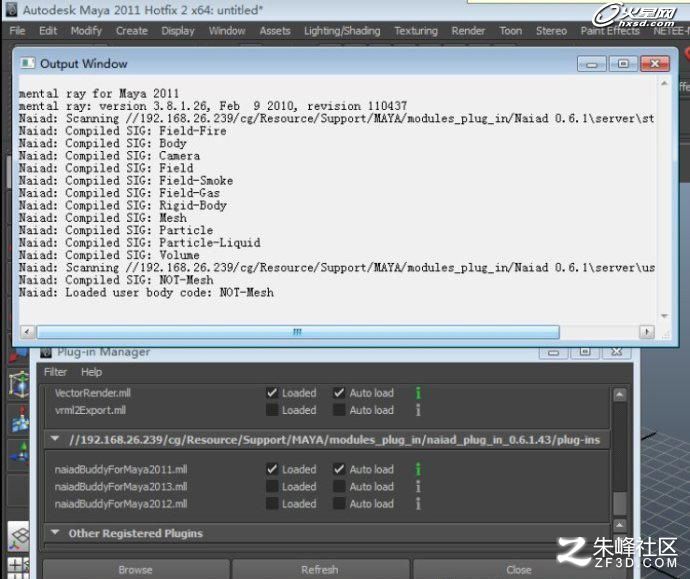Viewport: 690px width, 579px height.
Task: Check Loaded for naiadBuddyForMaya2012.mll
Action: [x=272, y=504]
